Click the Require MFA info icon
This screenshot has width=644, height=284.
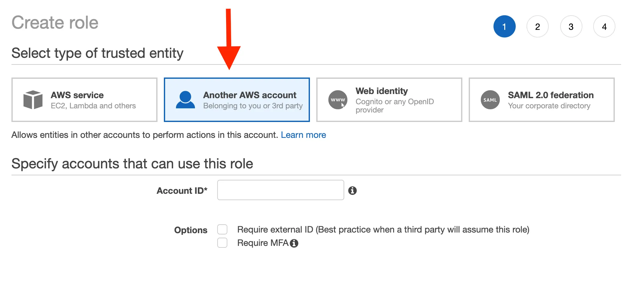coord(294,243)
